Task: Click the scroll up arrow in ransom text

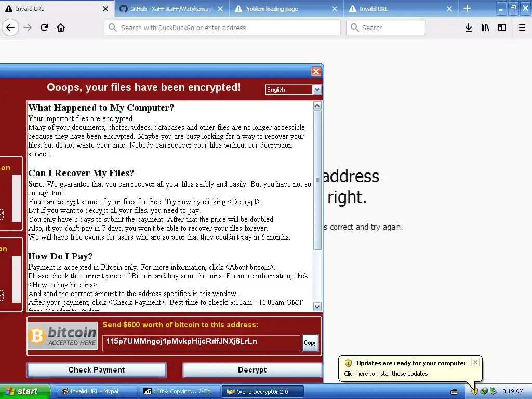Action: pyautogui.click(x=317, y=106)
